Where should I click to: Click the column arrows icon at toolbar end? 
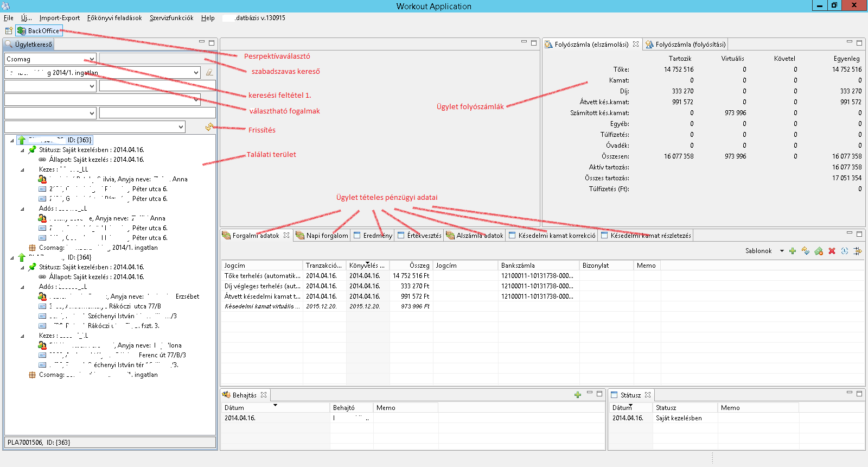coord(858,251)
